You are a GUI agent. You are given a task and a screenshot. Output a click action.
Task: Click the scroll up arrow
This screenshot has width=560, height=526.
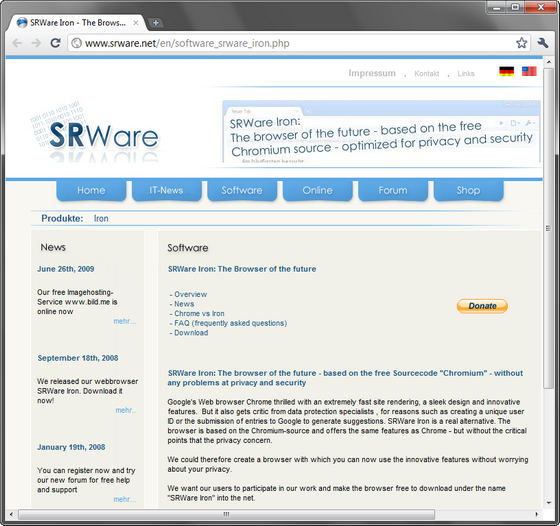click(x=549, y=62)
